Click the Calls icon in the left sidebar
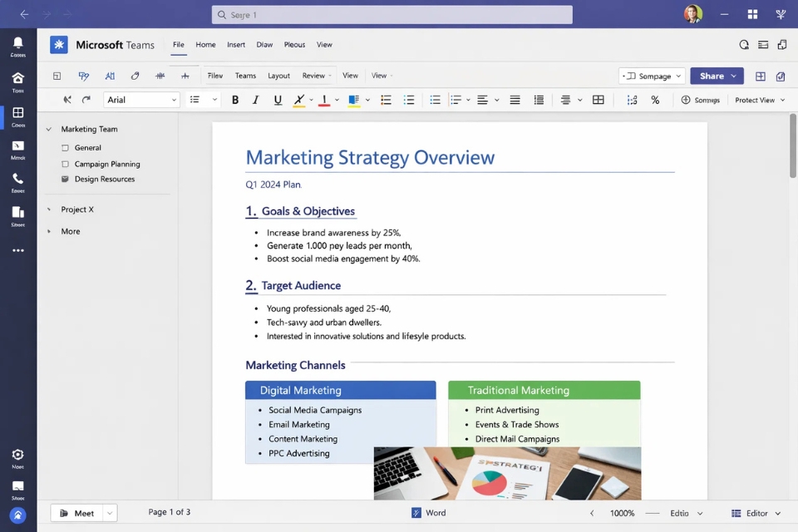Screen dimensions: 798x532 point(17,179)
